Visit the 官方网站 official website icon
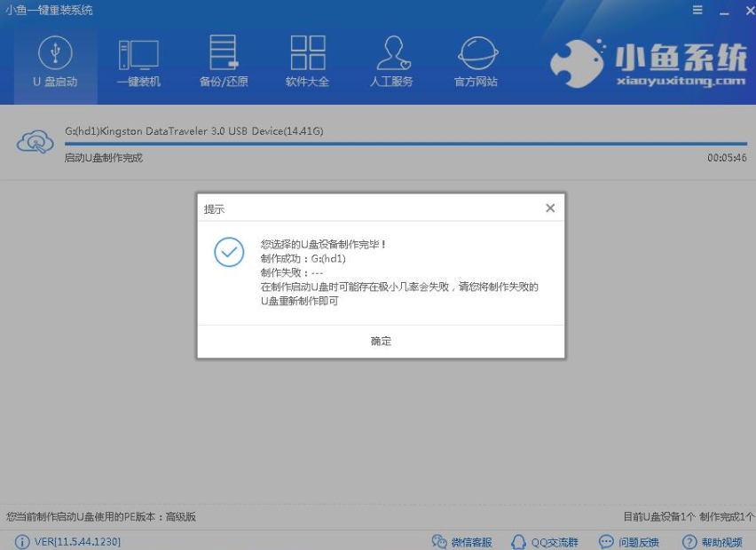Screen dimensions: 756x550 (x=477, y=59)
